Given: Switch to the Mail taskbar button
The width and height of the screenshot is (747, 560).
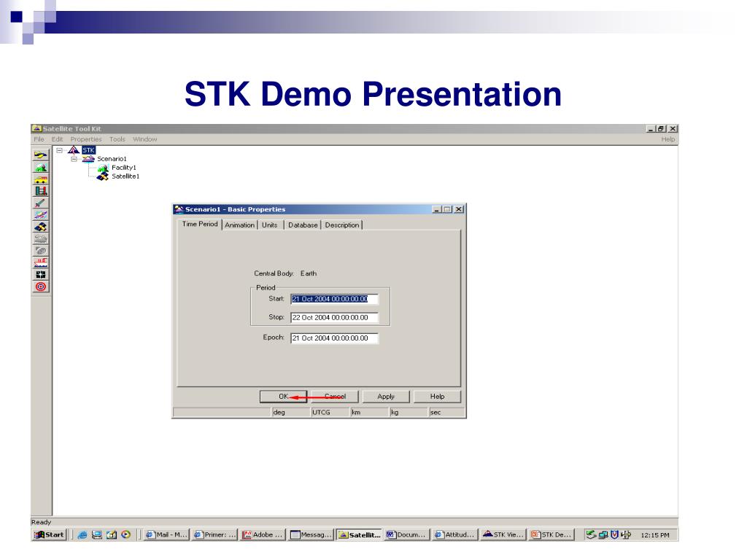Looking at the screenshot, I should (x=166, y=534).
